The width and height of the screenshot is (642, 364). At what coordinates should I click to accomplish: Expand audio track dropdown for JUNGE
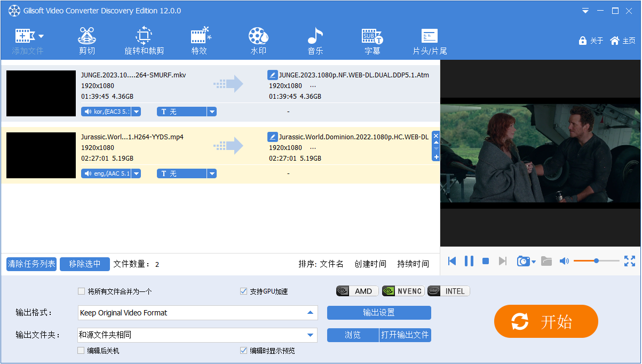[136, 112]
